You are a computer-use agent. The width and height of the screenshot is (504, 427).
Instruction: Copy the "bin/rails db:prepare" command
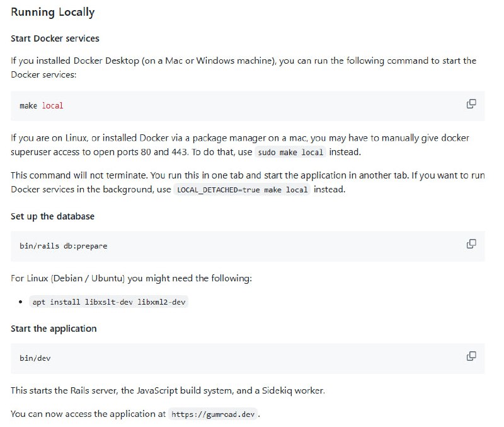pos(471,244)
